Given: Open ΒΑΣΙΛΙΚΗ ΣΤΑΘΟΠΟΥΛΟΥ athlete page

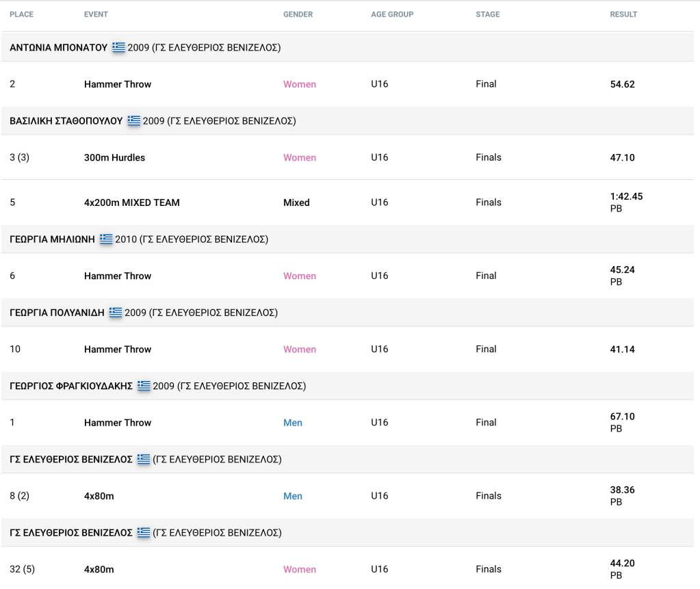Looking at the screenshot, I should (x=66, y=121).
